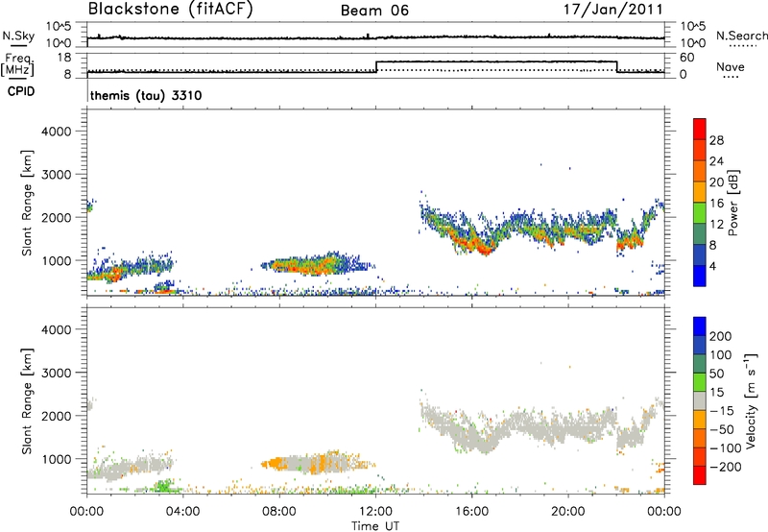The image size is (768, 532).
Task: Click the frequency step-up at 12:00
Action: click(x=376, y=66)
